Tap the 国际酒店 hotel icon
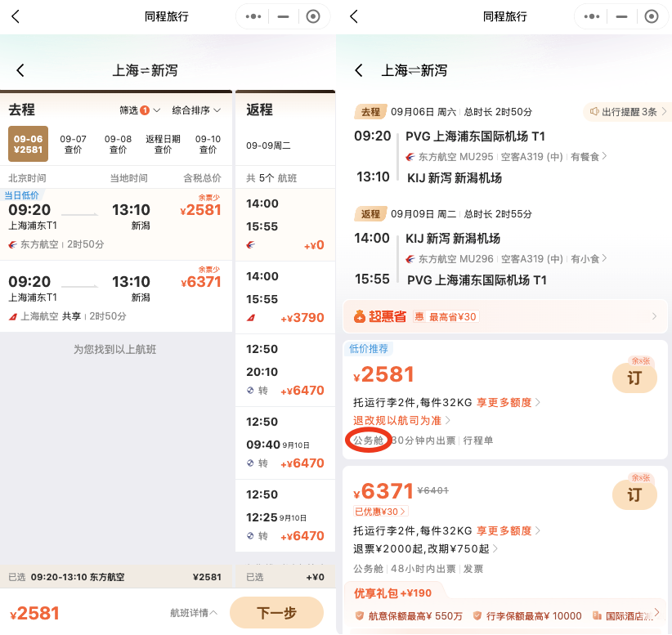This screenshot has width=672, height=635. [597, 615]
